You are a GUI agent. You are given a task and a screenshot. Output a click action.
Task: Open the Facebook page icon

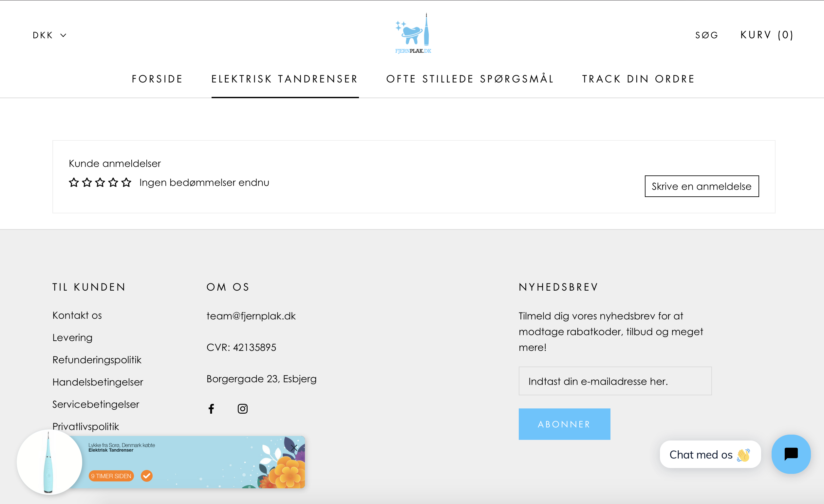[211, 408]
